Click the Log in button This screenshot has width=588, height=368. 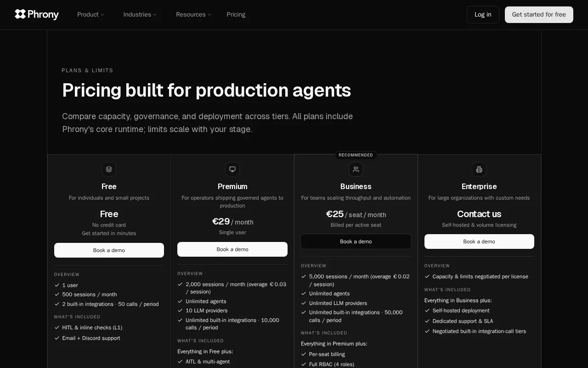[483, 15]
